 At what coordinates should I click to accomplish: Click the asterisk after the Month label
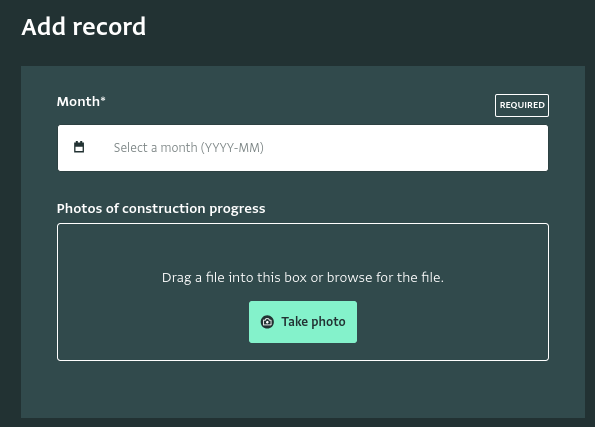103,99
